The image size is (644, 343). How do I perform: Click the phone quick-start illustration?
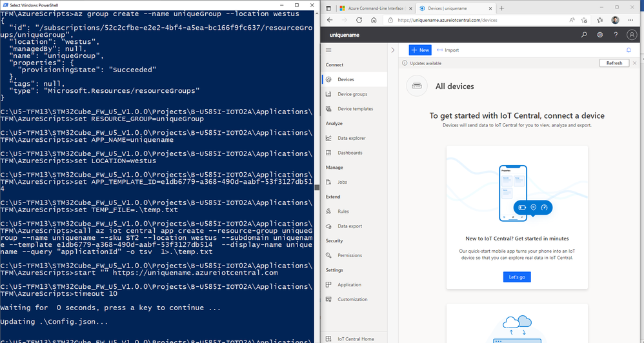point(517,192)
